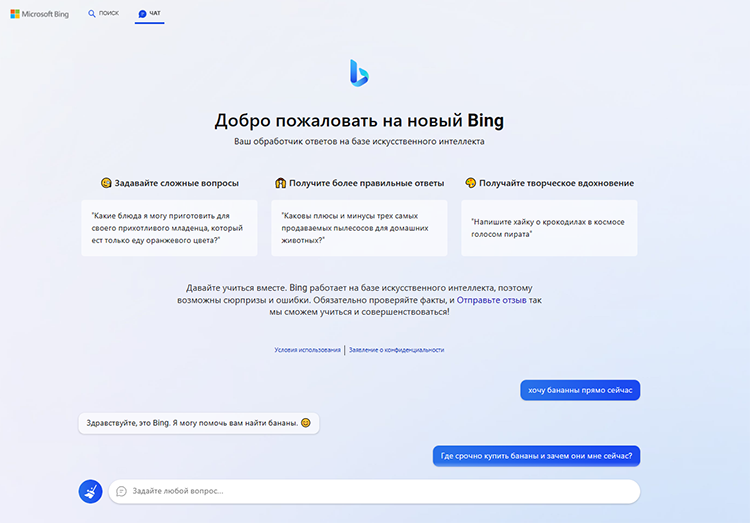Image resolution: width=750 pixels, height=523 pixels.
Task: Click suggestion 'Где срочно купить бананы' bubble
Action: coord(536,456)
